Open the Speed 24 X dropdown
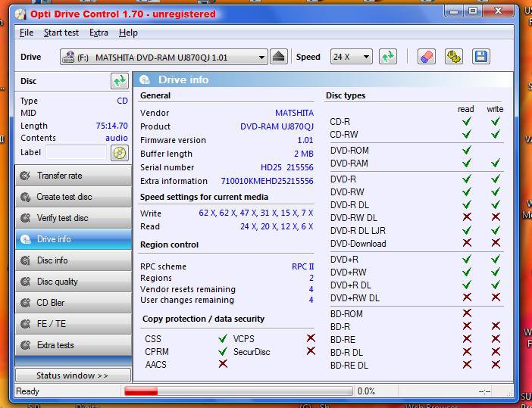Viewport: 532px width, 408px height. coord(351,57)
